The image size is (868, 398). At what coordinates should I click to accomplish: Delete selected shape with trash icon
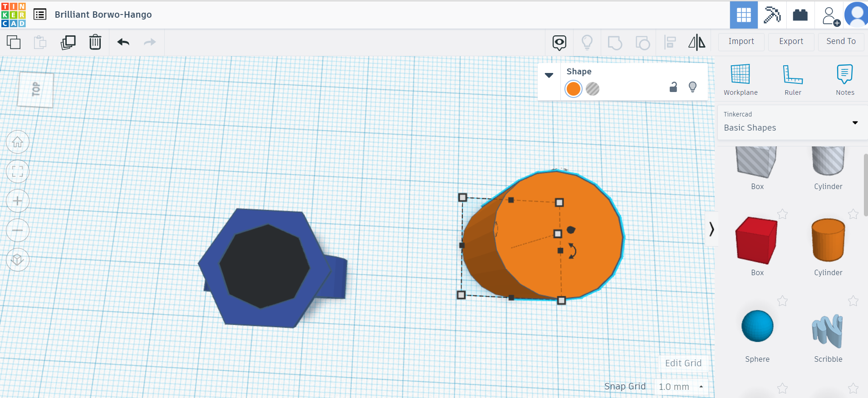pyautogui.click(x=95, y=42)
